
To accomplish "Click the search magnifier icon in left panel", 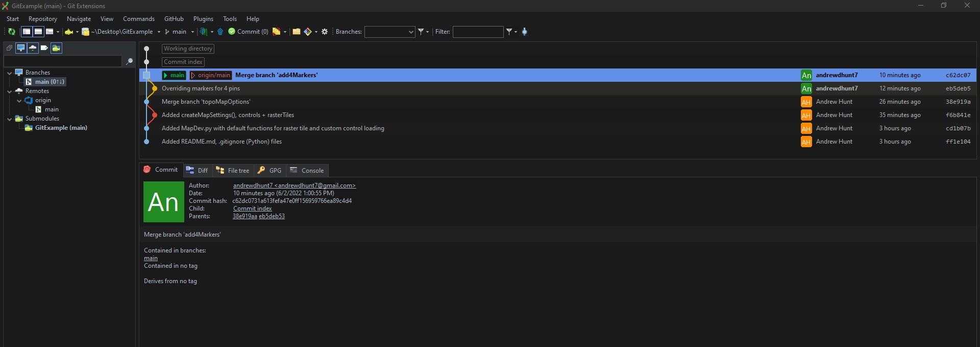I will (x=129, y=61).
